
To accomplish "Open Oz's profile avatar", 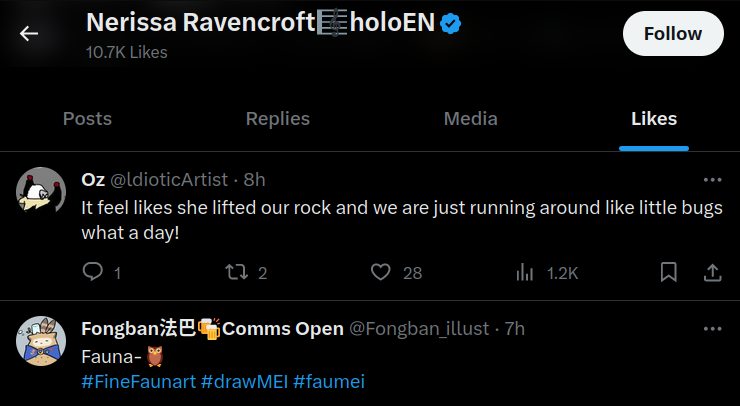I will tap(41, 190).
